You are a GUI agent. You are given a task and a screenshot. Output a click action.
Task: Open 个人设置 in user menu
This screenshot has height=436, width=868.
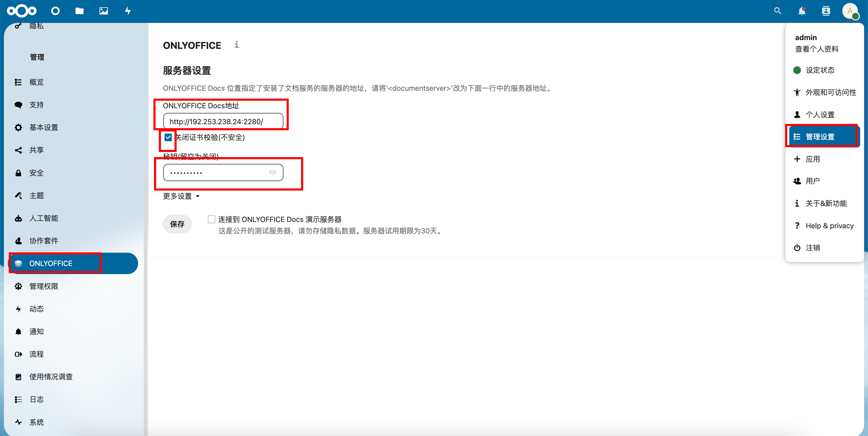click(x=824, y=115)
